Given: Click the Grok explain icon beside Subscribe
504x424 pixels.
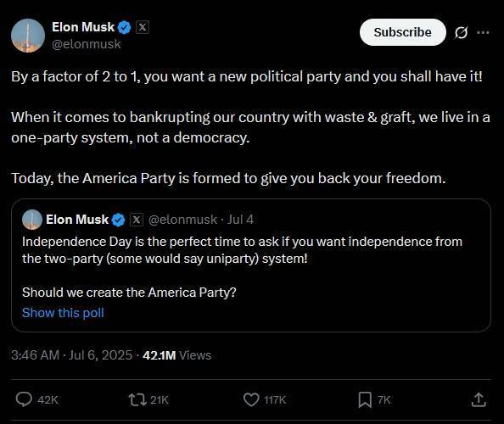Looking at the screenshot, I should pos(461,32).
